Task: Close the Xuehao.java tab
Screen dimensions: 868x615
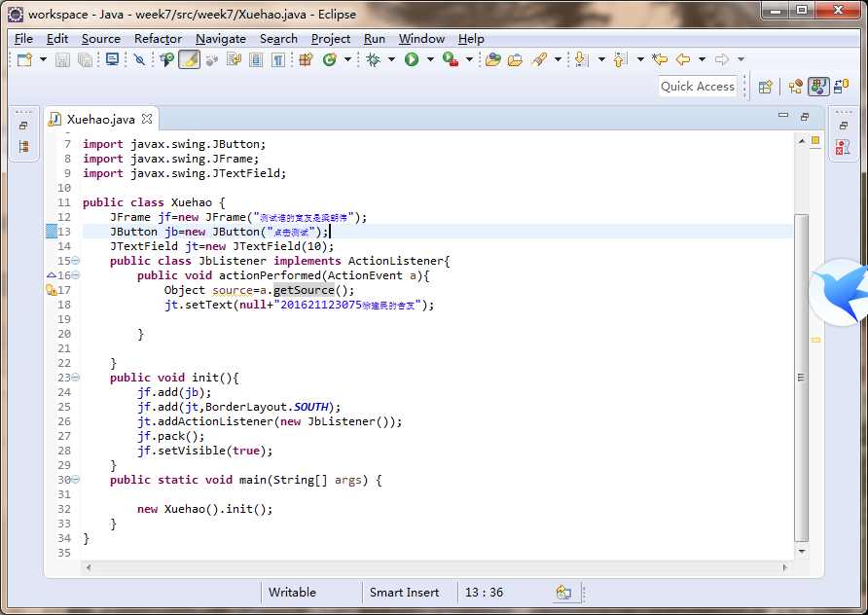Action: coord(147,119)
